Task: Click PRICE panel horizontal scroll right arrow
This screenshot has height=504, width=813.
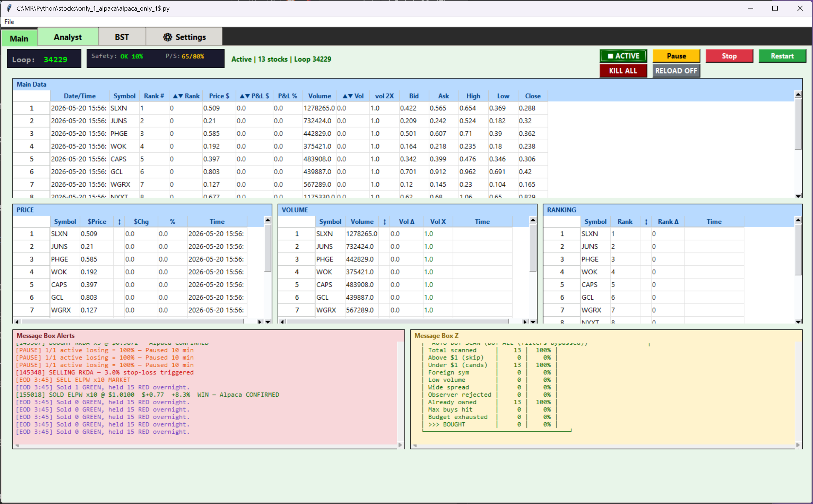Action: (x=260, y=322)
